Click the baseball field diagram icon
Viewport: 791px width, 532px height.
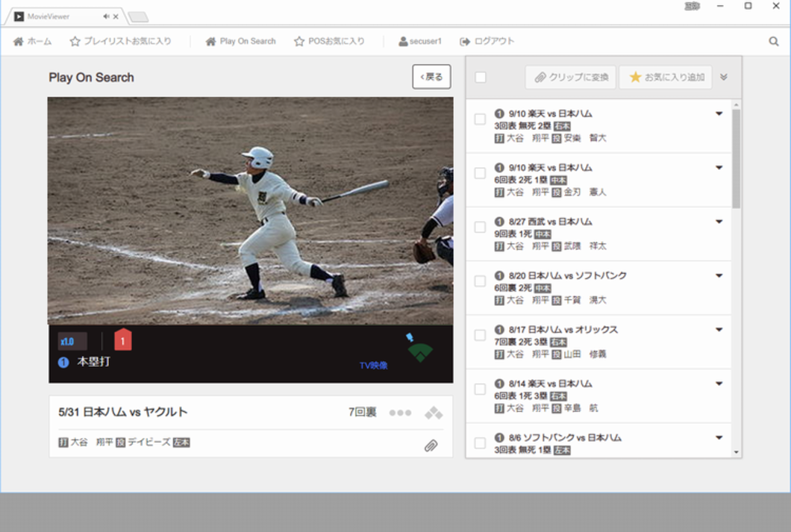(x=420, y=352)
